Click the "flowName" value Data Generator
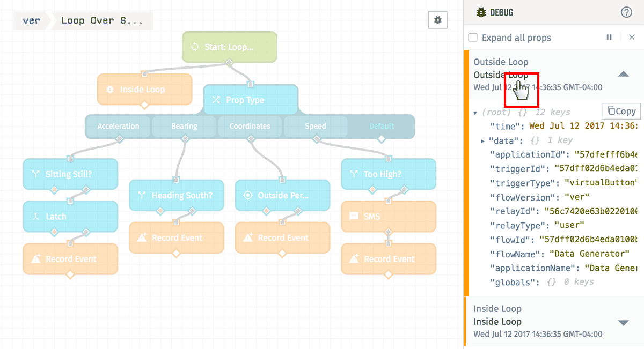 pos(589,254)
